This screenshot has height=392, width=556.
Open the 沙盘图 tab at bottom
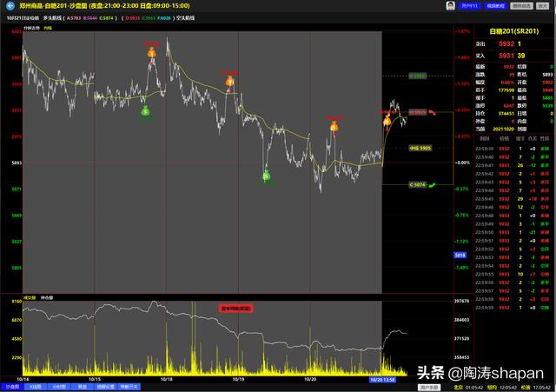pos(12,386)
